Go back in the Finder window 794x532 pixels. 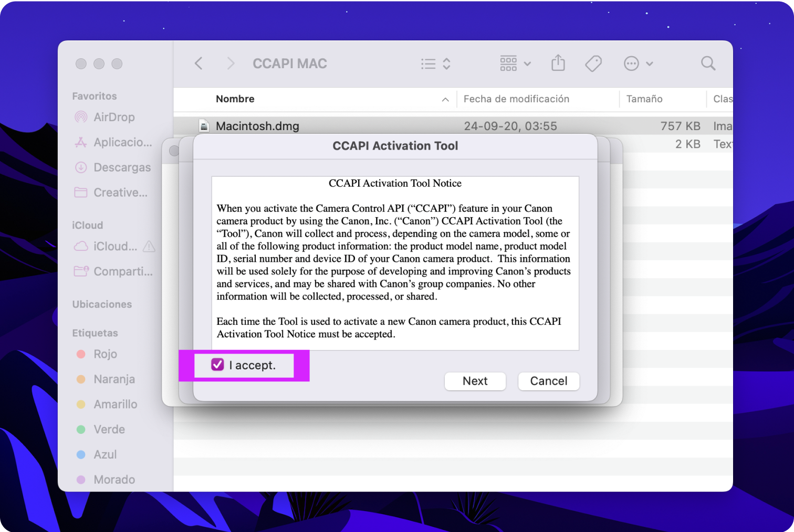(x=198, y=63)
